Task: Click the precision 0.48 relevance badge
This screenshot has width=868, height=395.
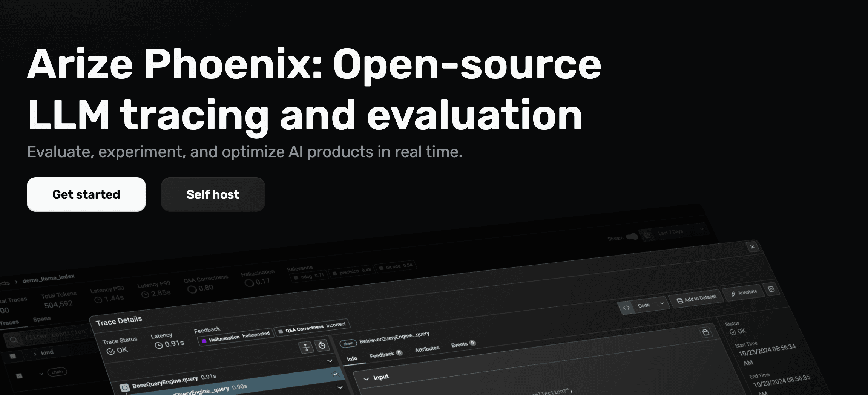Action: [x=351, y=271]
